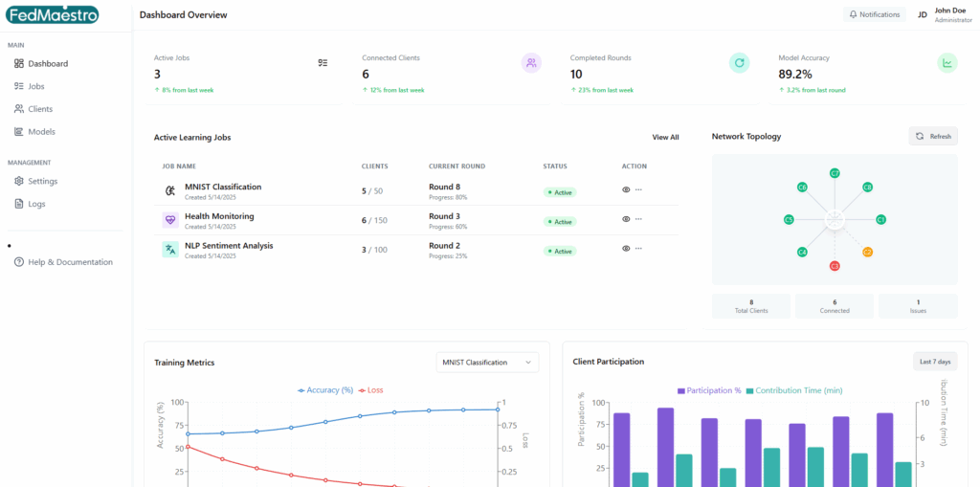Viewport: 980px width, 487px height.
Task: Click the Notifications button
Action: click(875, 14)
